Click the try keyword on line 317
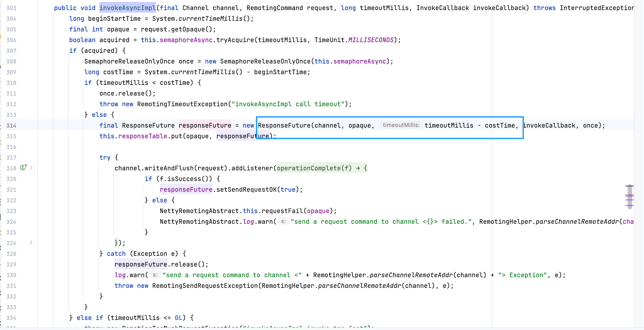Viewport: 644px width, 330px height. (x=105, y=157)
